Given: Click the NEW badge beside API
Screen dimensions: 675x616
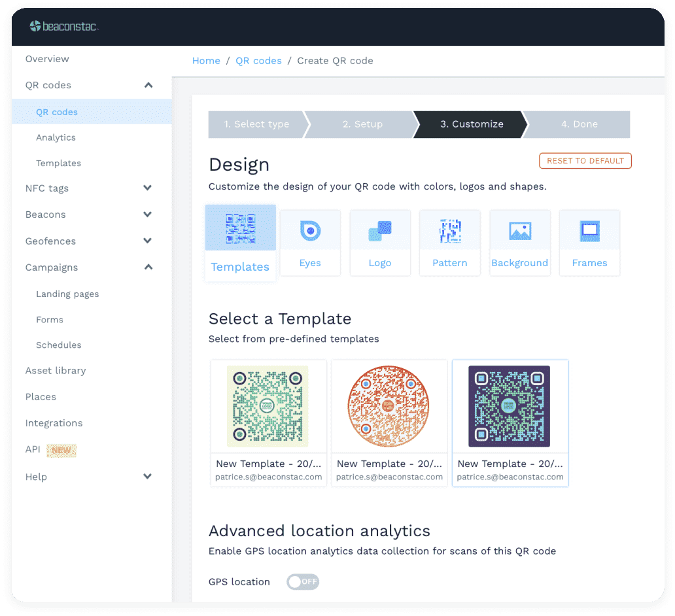Looking at the screenshot, I should (61, 451).
